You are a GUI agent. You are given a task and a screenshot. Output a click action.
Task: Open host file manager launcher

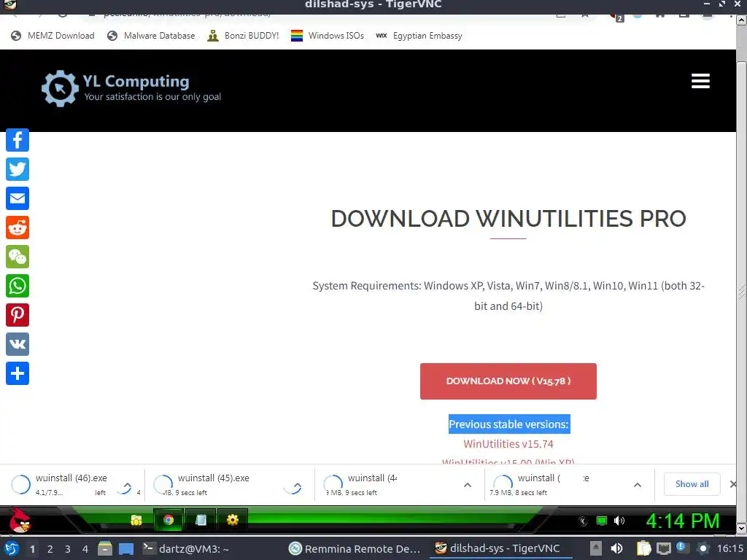click(105, 549)
